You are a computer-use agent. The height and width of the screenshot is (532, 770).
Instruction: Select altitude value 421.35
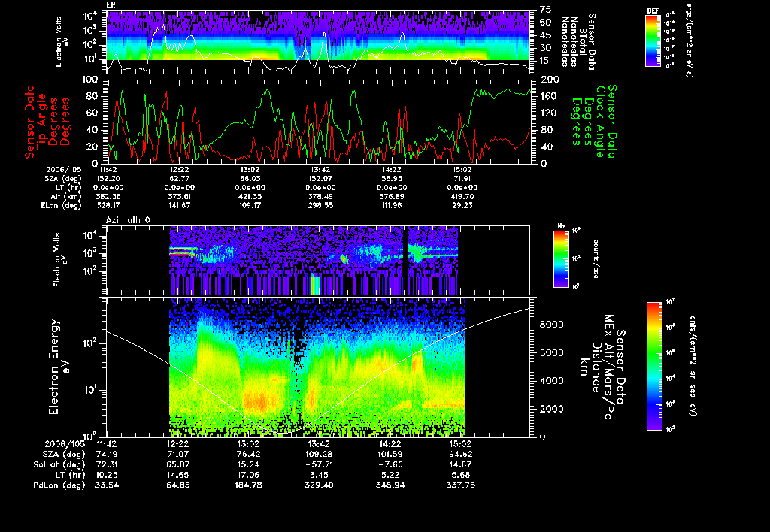[x=250, y=196]
